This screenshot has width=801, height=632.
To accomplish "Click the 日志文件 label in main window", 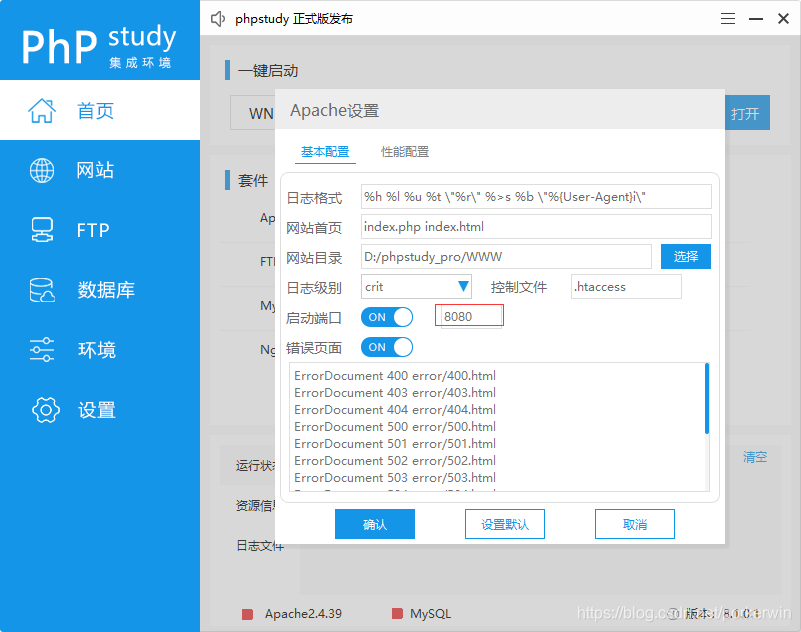I will 260,546.
